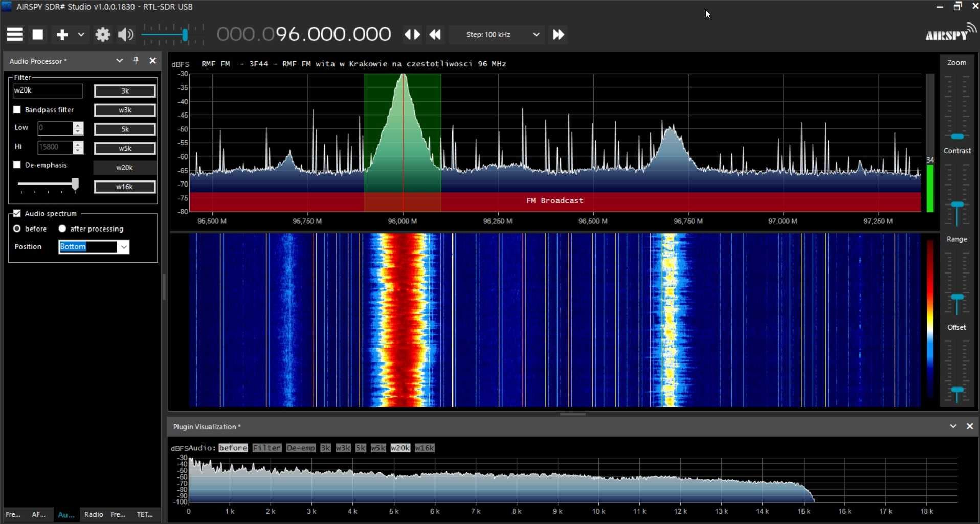Click the RMF FM RDS text line
Viewport: 980px width, 524px height.
[354, 64]
